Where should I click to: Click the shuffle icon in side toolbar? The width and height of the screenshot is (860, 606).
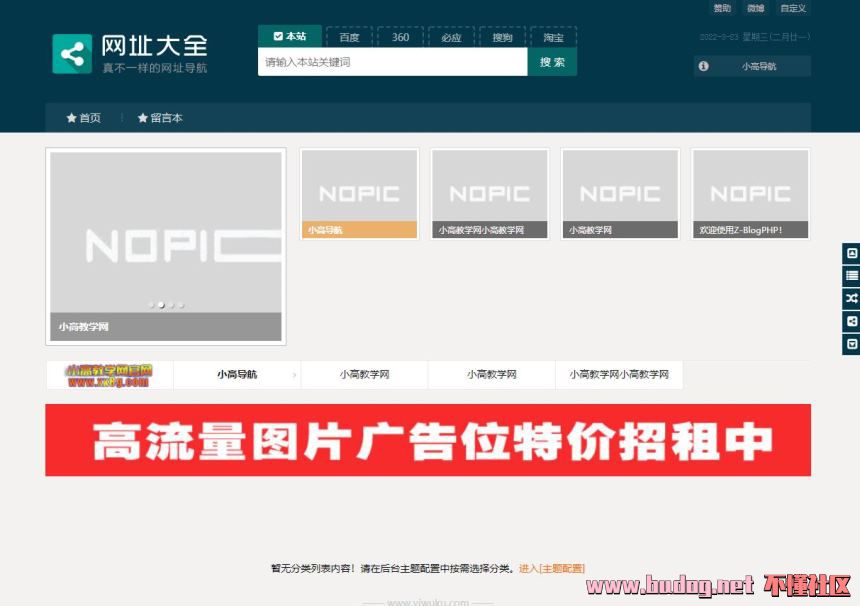tap(851, 298)
